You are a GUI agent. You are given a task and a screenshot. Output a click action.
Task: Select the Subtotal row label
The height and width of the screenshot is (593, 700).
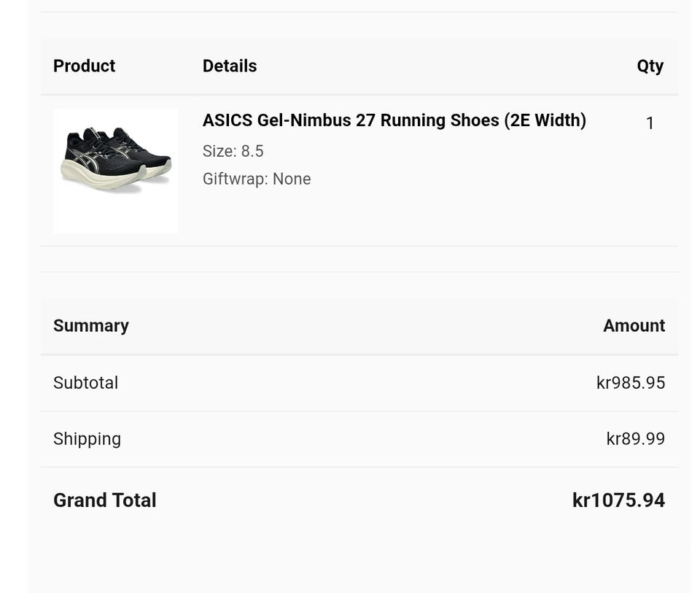click(x=86, y=383)
